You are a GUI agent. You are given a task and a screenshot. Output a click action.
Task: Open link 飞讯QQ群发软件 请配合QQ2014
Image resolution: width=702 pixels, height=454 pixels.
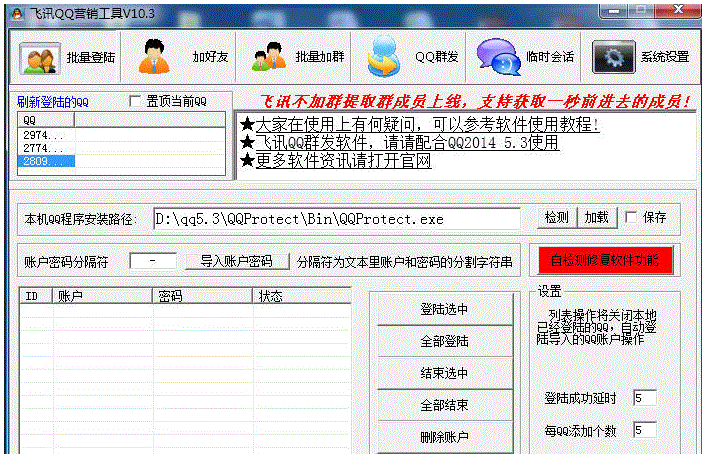coord(407,142)
